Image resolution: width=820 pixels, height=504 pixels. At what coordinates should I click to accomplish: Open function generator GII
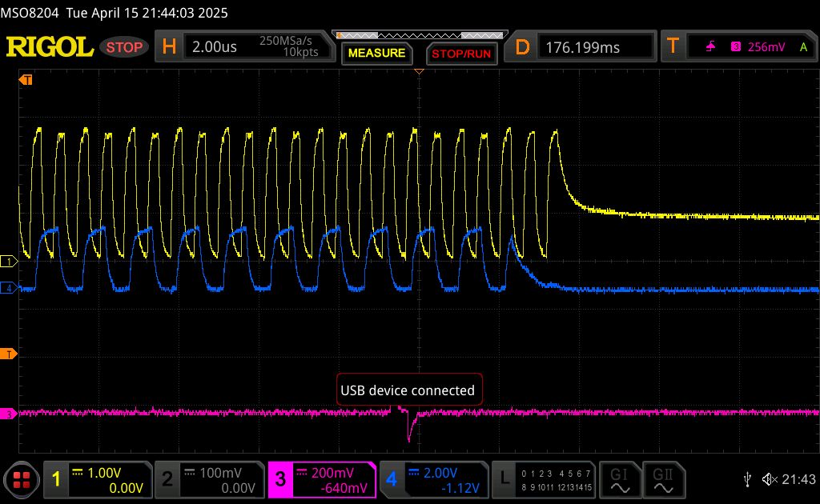[x=662, y=479]
